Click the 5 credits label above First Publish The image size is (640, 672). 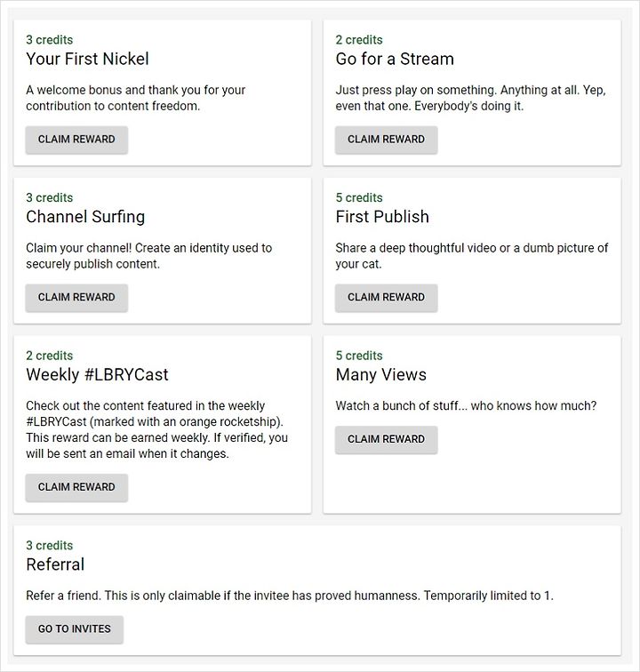pyautogui.click(x=359, y=197)
